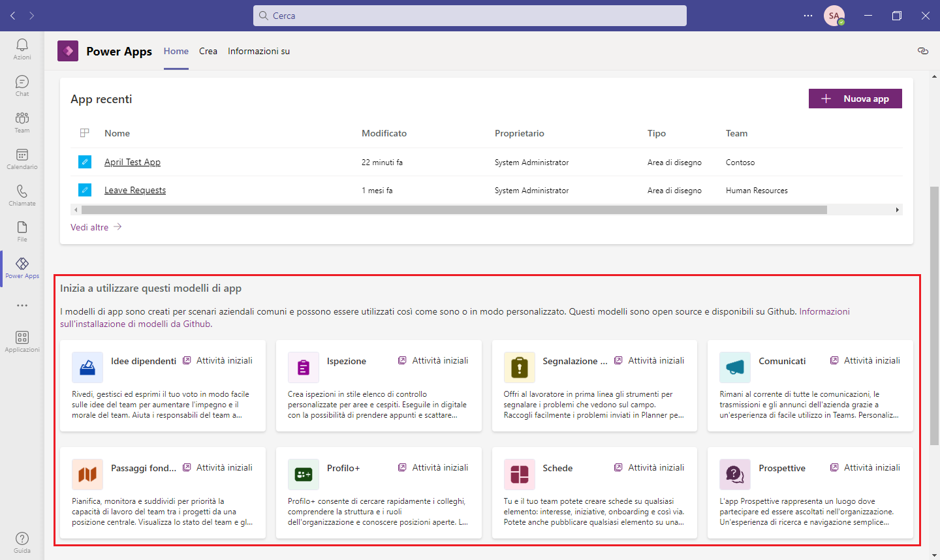Click the '22 minuti fa' cell
This screenshot has height=560, width=940.
(382, 163)
